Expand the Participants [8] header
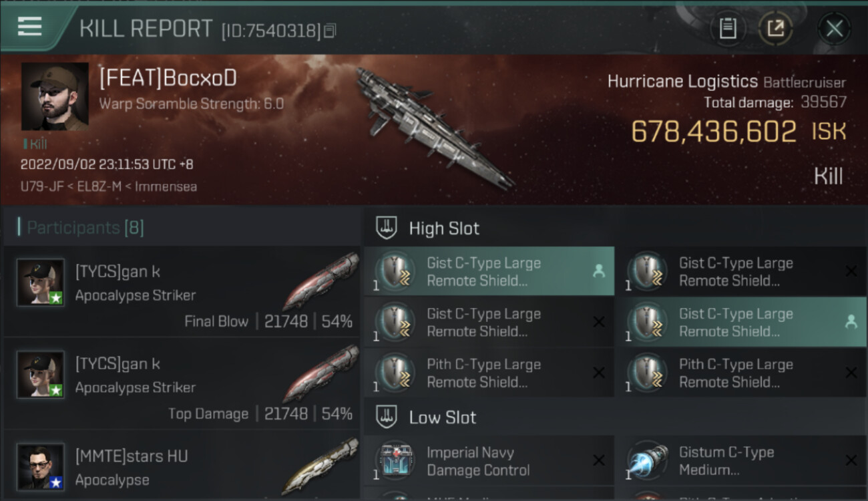Screen dimensions: 868x501 (85, 228)
